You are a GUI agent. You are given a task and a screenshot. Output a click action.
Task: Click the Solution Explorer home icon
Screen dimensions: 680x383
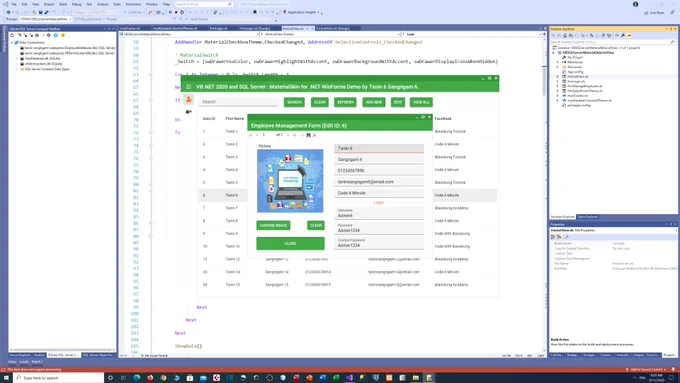565,36
